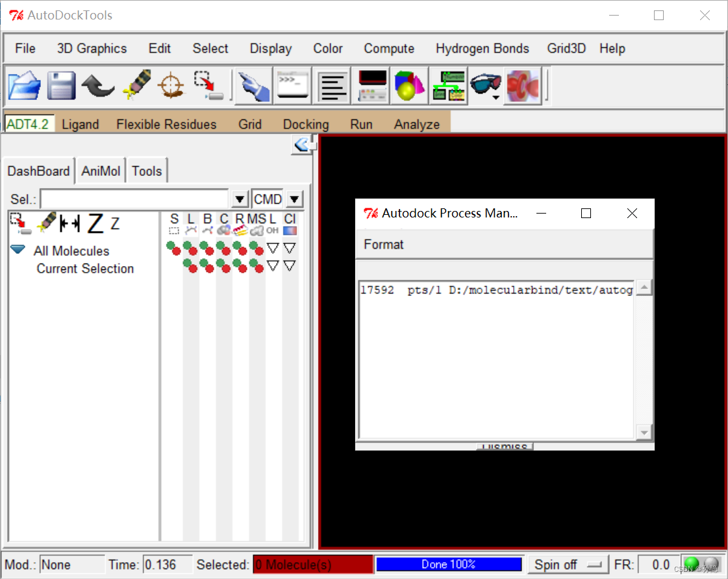Click the Done 100% progress bar

pos(449,564)
